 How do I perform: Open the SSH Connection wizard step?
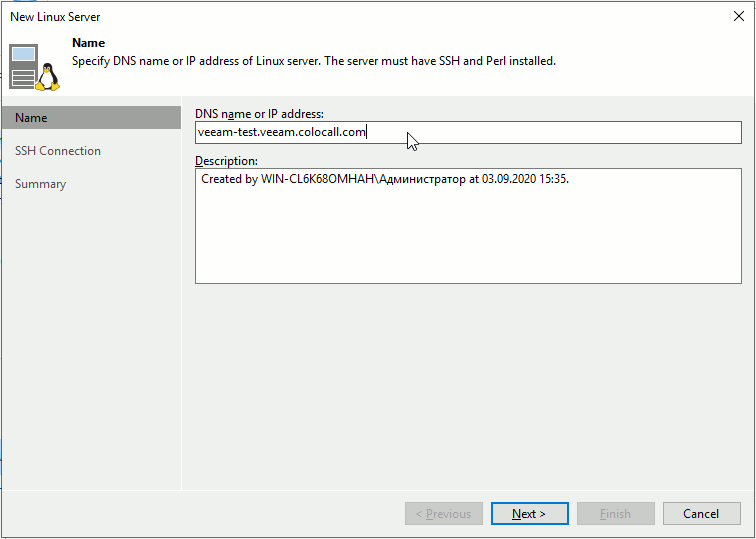[58, 151]
